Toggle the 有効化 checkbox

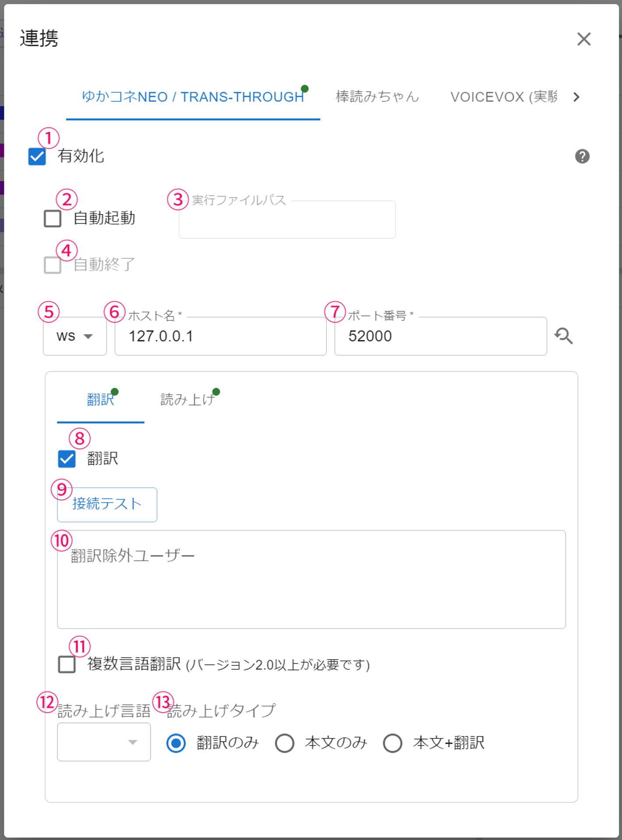coord(37,156)
